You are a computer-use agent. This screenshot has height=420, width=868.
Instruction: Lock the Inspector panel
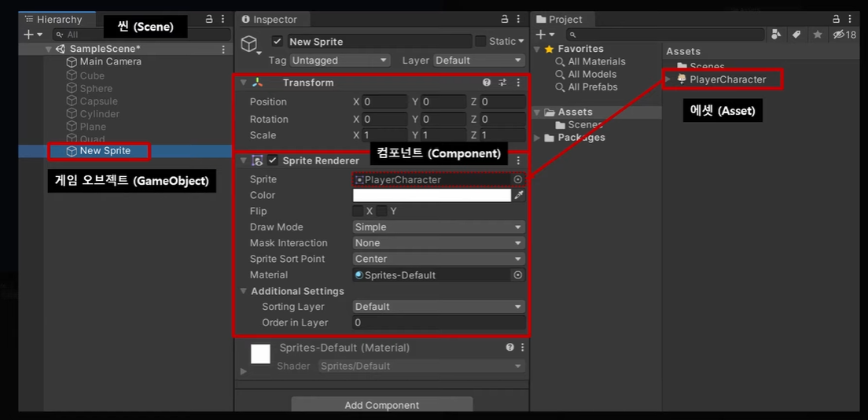505,19
